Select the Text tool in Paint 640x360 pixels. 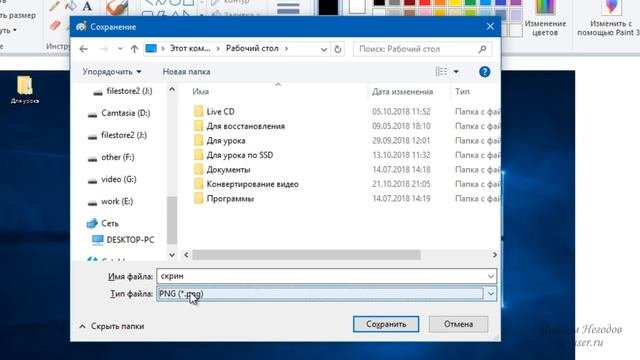(87, 6)
